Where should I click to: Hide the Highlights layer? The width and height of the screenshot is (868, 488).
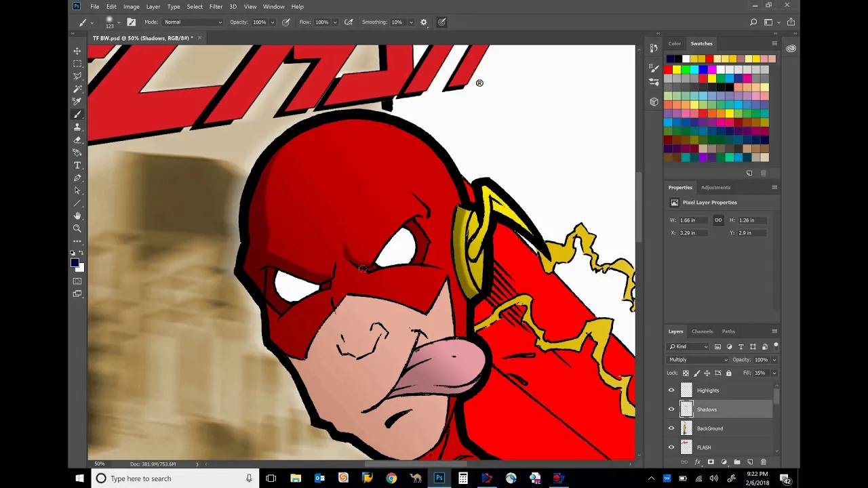671,390
